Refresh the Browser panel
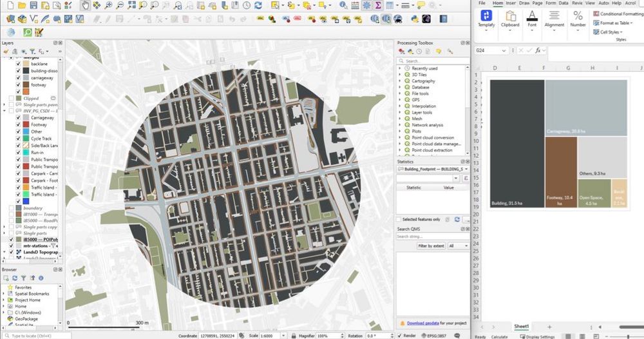 click(15, 278)
